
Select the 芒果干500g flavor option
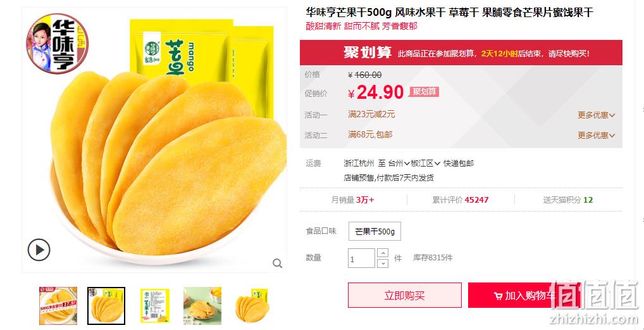click(375, 231)
